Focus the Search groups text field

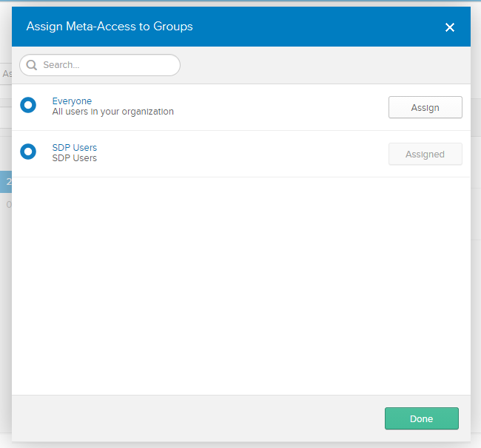(x=107, y=65)
